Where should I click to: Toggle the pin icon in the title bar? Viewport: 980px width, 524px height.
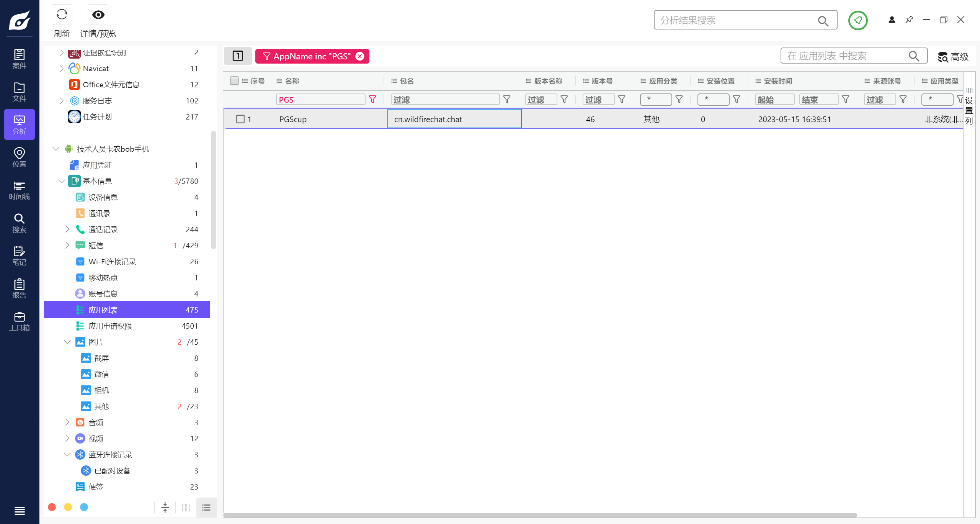(x=909, y=20)
